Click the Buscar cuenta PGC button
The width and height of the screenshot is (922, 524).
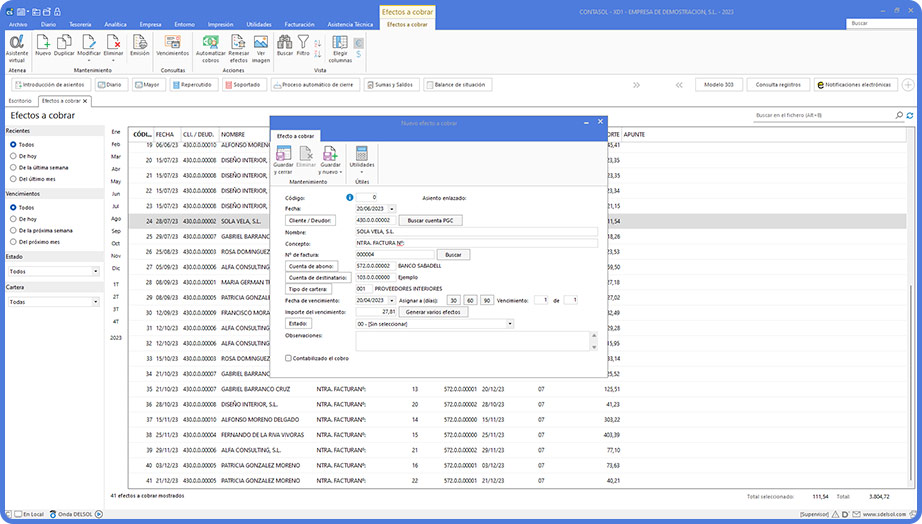point(430,220)
